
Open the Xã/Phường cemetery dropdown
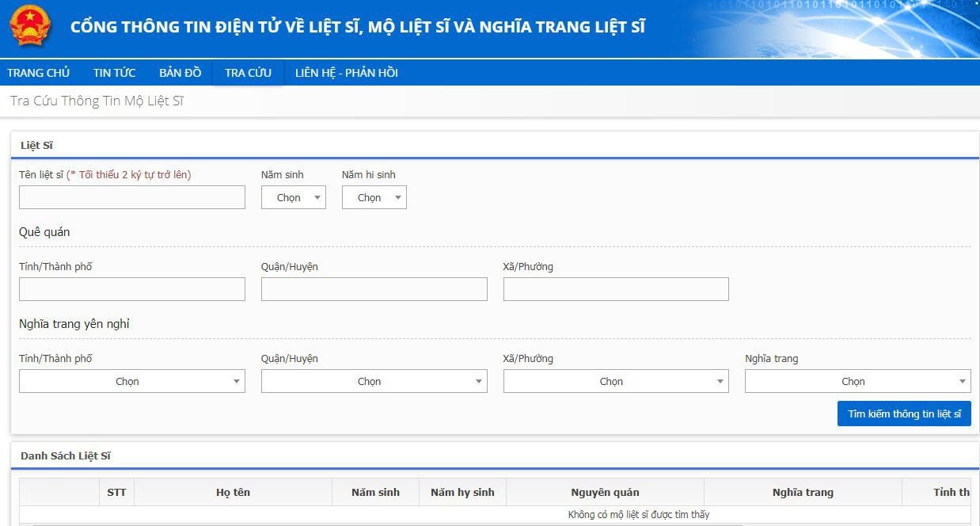point(616,381)
